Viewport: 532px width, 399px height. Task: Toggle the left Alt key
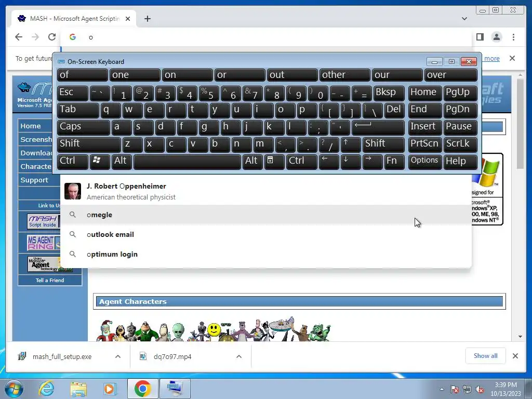(x=122, y=162)
